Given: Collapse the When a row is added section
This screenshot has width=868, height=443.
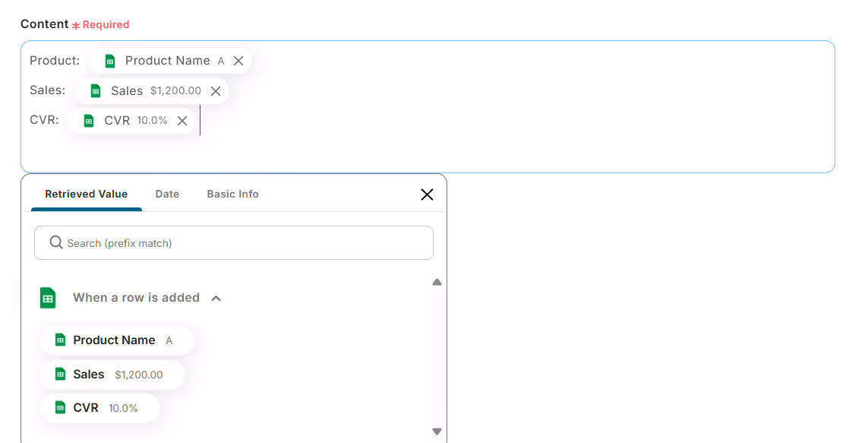Looking at the screenshot, I should (216, 298).
